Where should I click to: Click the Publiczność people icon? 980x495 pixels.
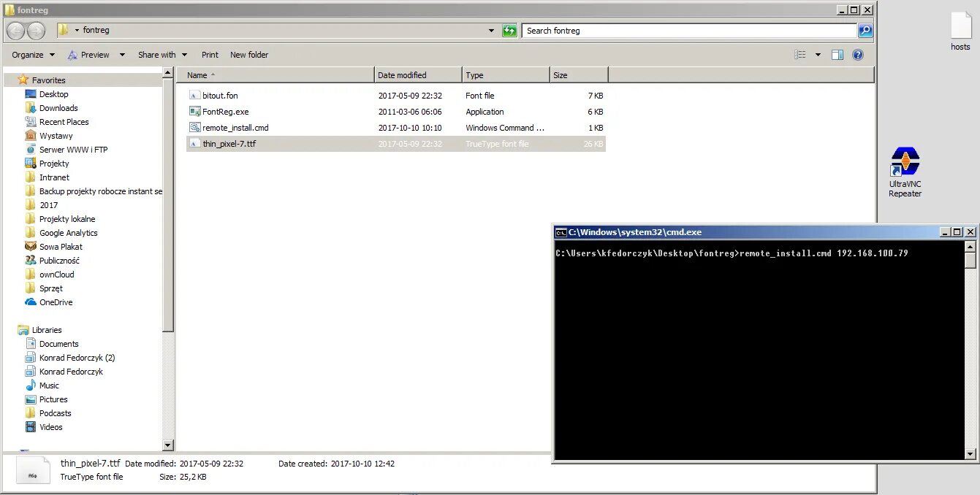(x=31, y=261)
